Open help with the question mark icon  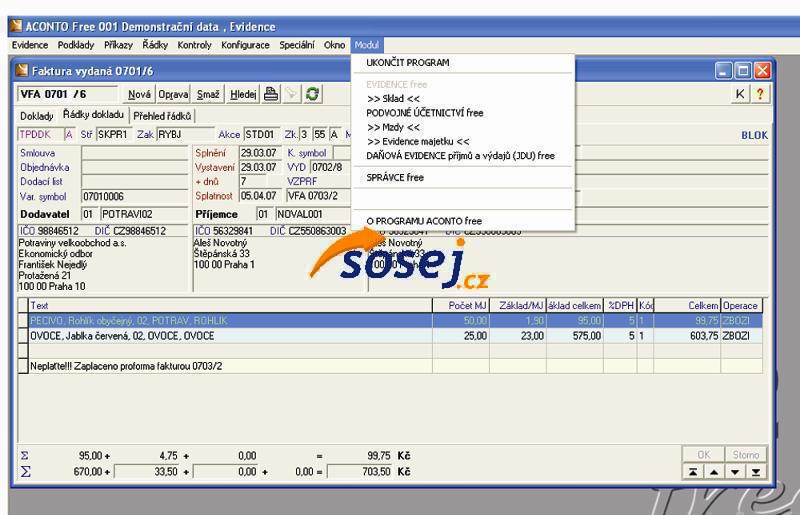[x=760, y=94]
